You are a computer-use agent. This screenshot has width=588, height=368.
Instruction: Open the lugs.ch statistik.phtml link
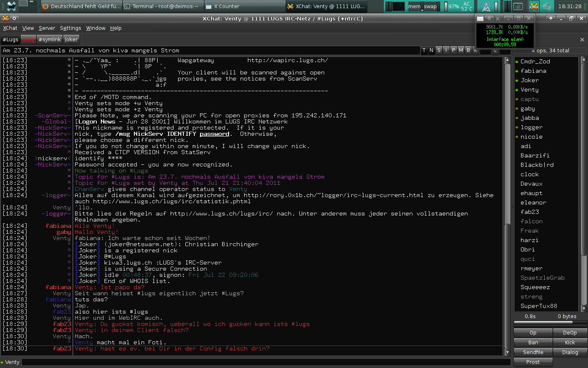coord(171,201)
